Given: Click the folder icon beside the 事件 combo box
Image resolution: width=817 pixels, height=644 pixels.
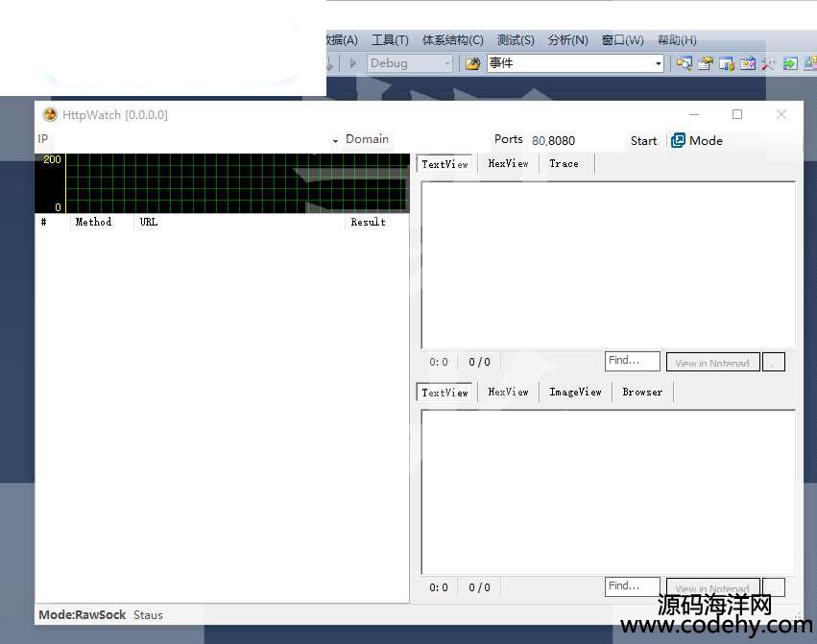Looking at the screenshot, I should point(472,63).
